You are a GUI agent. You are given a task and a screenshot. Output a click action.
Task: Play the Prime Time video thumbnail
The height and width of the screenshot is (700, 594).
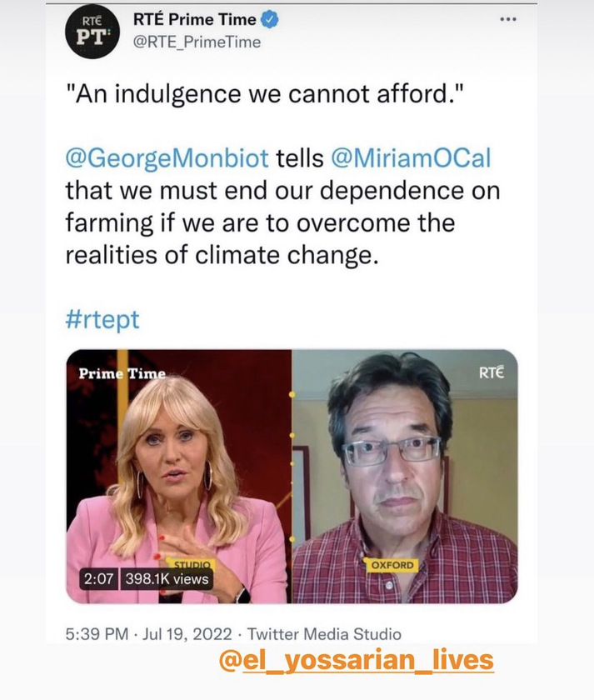292,477
